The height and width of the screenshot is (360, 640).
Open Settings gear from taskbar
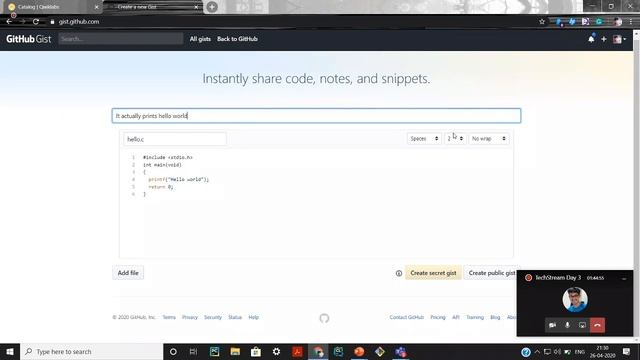(x=276, y=351)
